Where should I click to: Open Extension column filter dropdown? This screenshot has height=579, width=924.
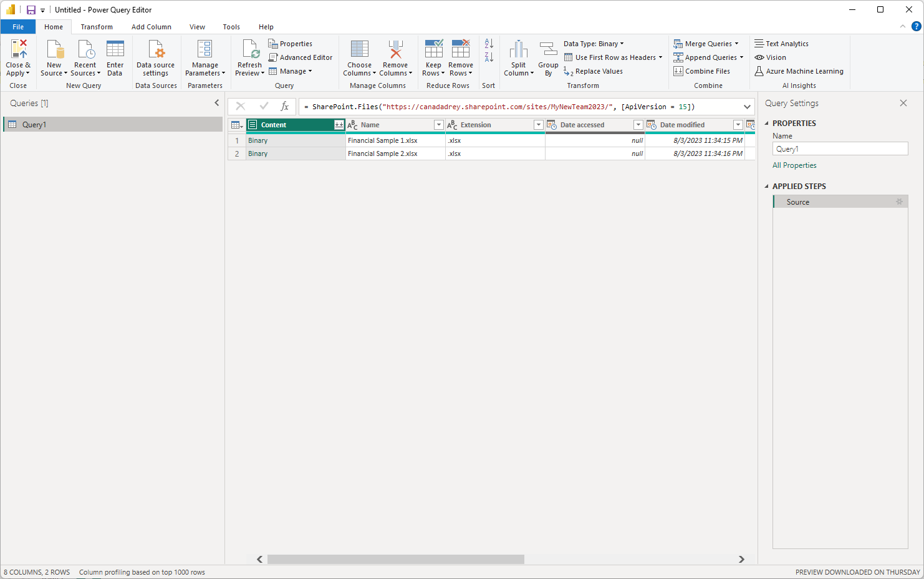click(x=538, y=125)
